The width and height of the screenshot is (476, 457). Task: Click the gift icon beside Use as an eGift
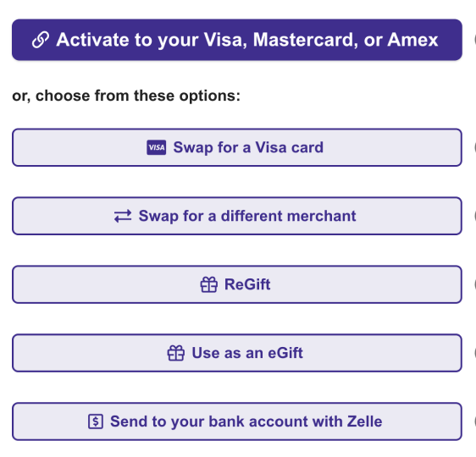click(176, 353)
